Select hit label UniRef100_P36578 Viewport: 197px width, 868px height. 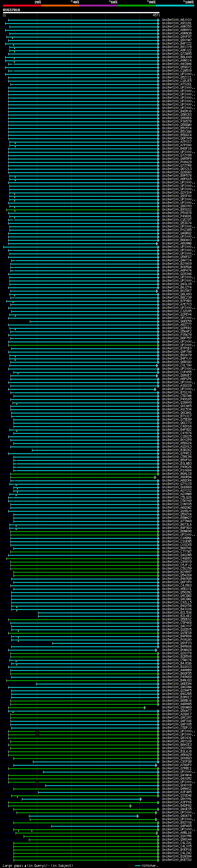tap(176, 122)
